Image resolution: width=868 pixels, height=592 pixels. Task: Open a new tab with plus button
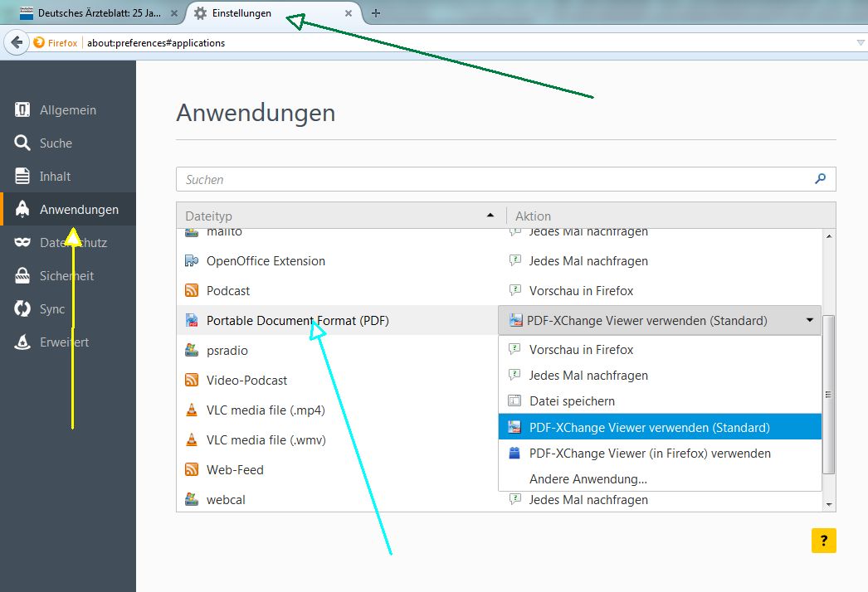click(376, 13)
